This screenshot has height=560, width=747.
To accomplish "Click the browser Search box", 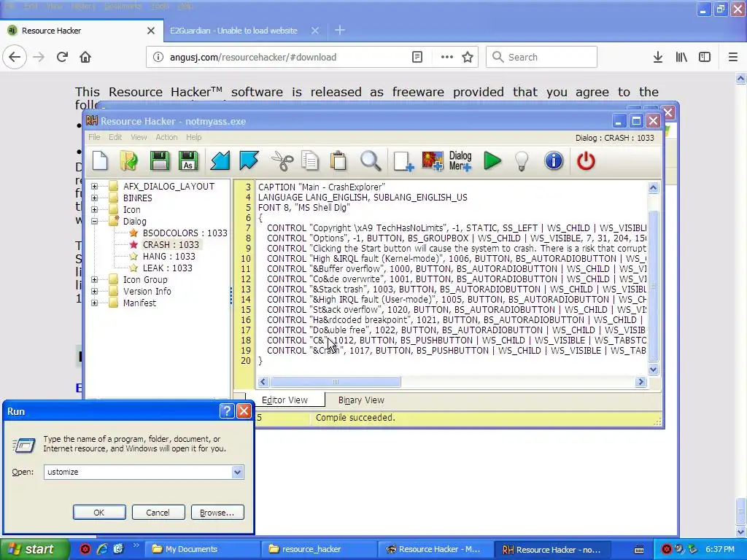I will click(542, 57).
